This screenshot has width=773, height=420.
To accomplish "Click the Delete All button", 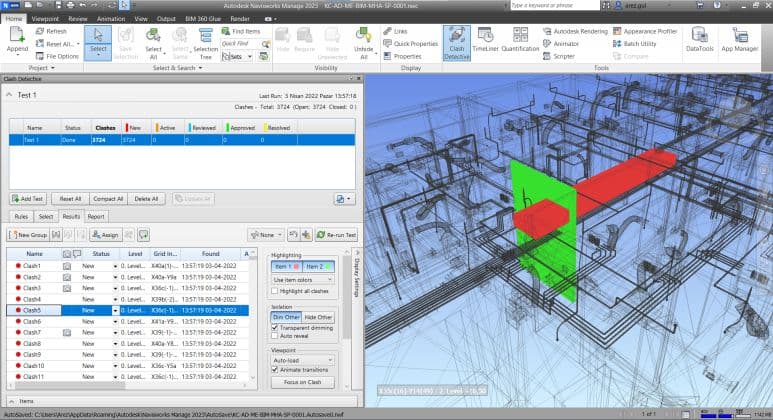I will [x=146, y=199].
